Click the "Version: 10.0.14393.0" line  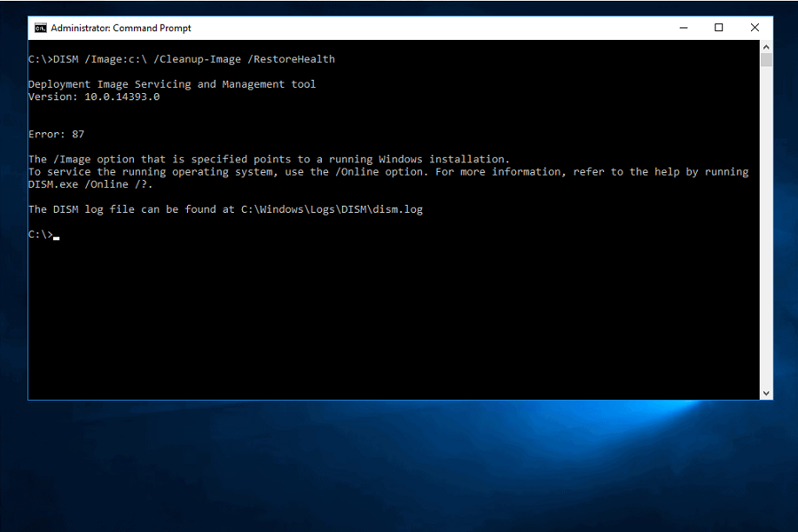point(94,97)
